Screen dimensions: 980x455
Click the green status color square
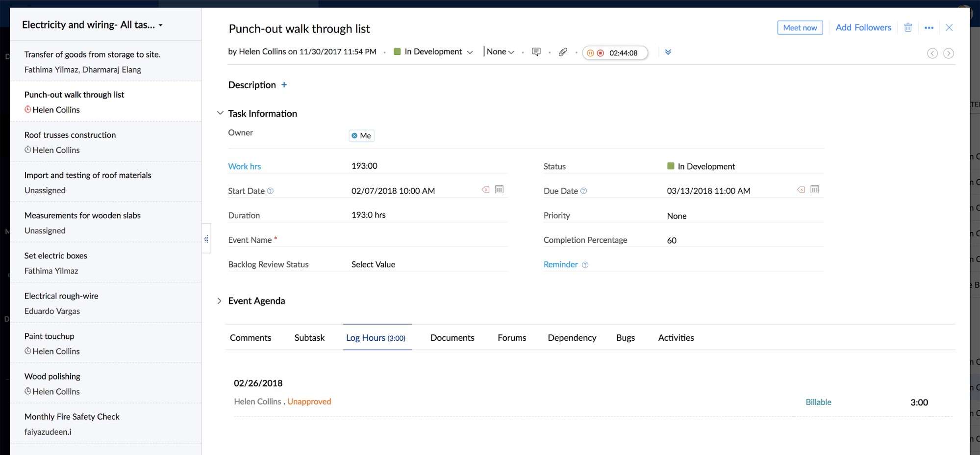click(670, 166)
